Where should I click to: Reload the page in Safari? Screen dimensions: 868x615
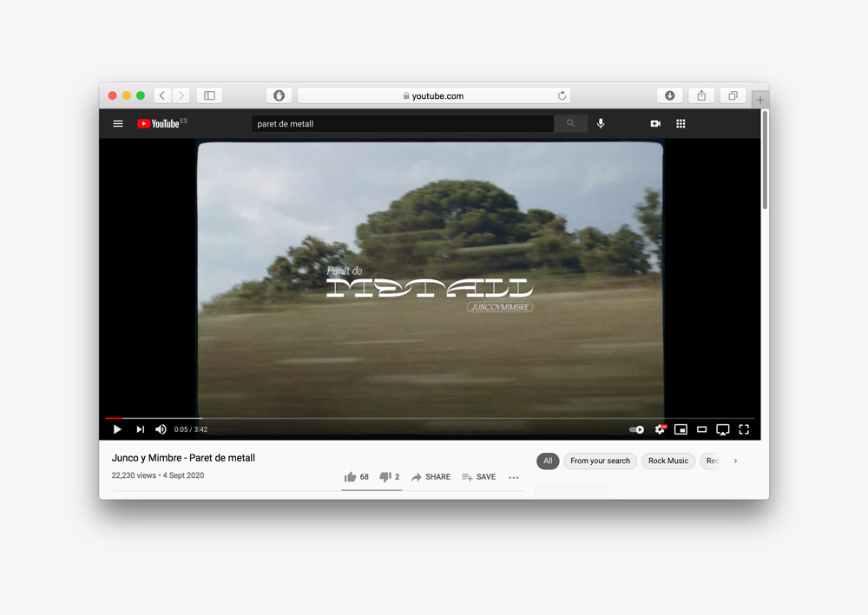coord(562,95)
